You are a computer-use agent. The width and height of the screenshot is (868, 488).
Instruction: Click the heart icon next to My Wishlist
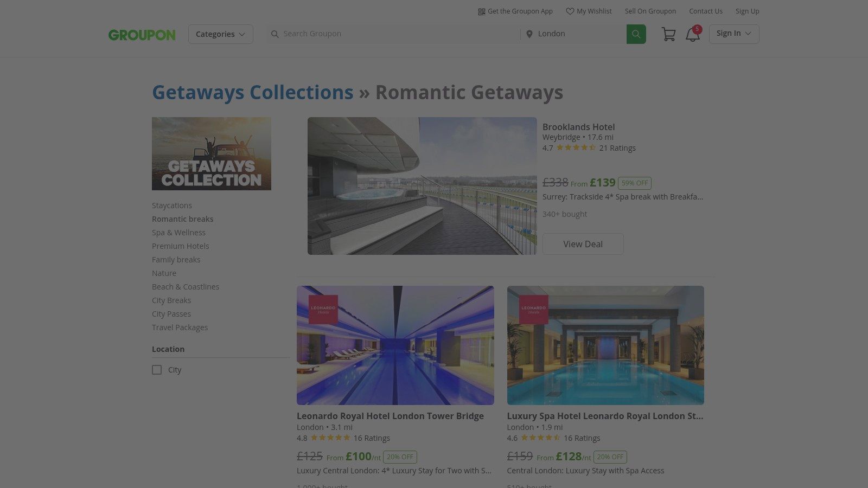(570, 11)
